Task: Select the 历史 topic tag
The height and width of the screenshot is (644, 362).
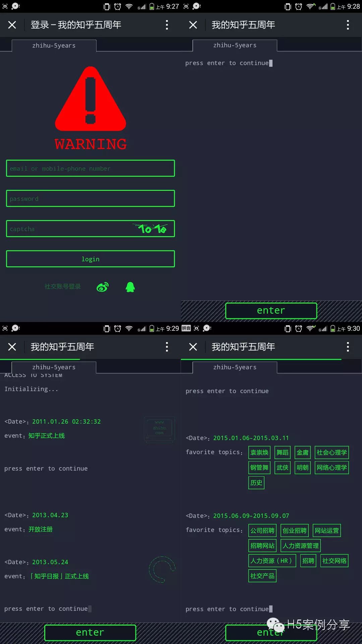Action: (256, 483)
